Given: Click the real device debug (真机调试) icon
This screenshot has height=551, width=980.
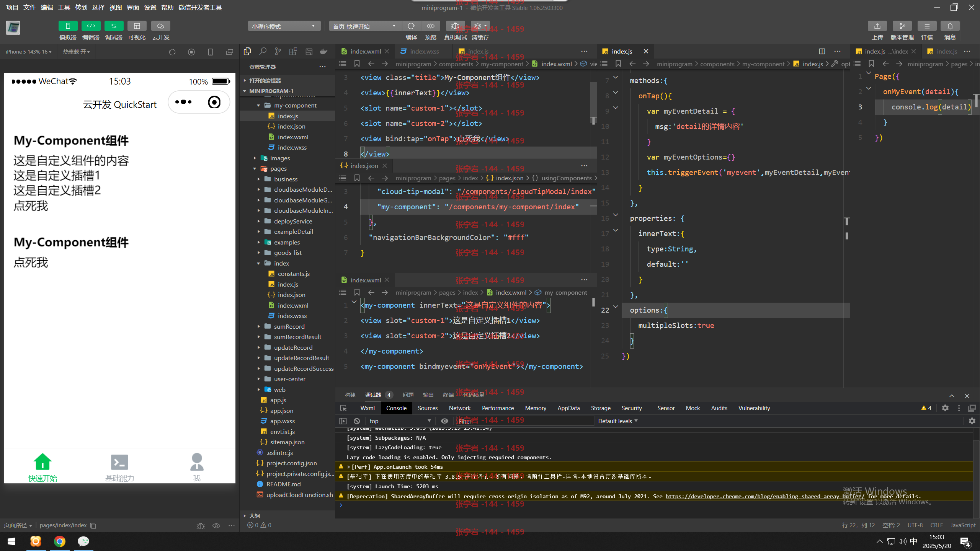Looking at the screenshot, I should [x=455, y=26].
